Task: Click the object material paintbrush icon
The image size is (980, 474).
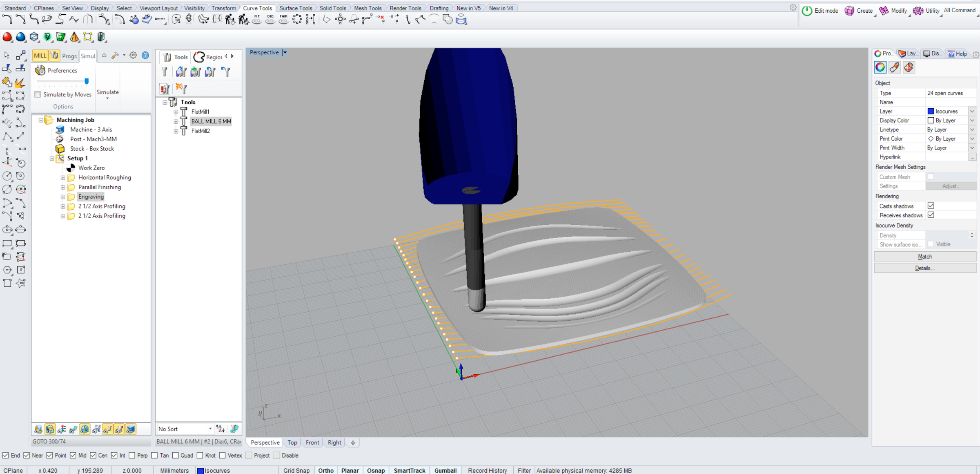Action: (x=894, y=67)
